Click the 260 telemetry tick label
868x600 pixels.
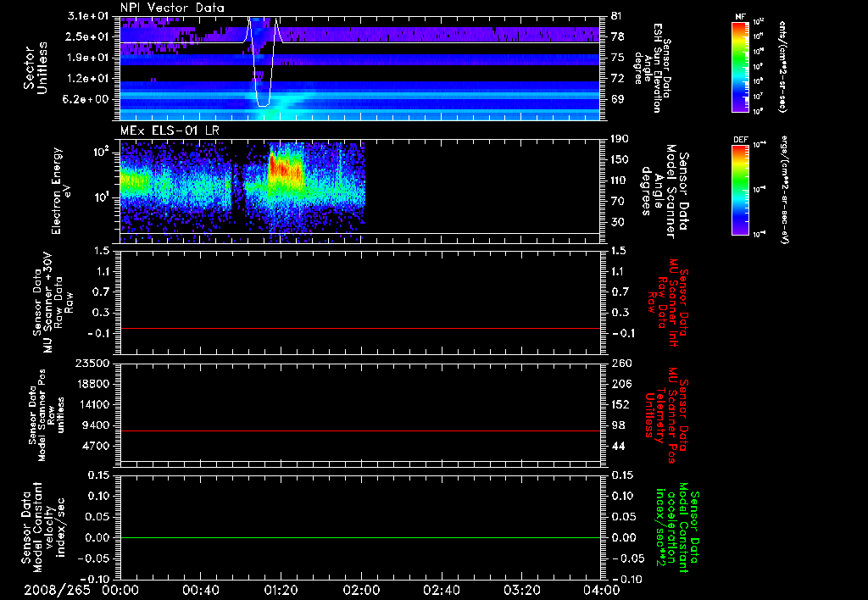point(620,363)
